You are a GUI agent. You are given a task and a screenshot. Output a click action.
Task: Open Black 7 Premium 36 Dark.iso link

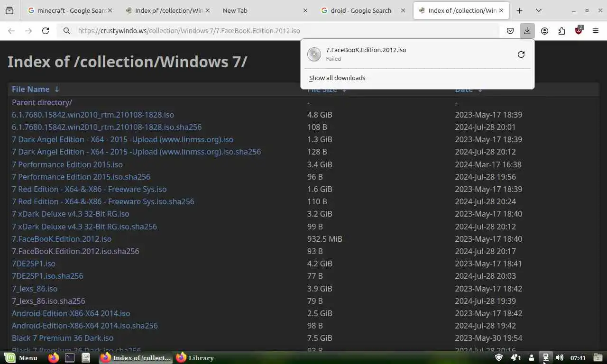tap(63, 338)
